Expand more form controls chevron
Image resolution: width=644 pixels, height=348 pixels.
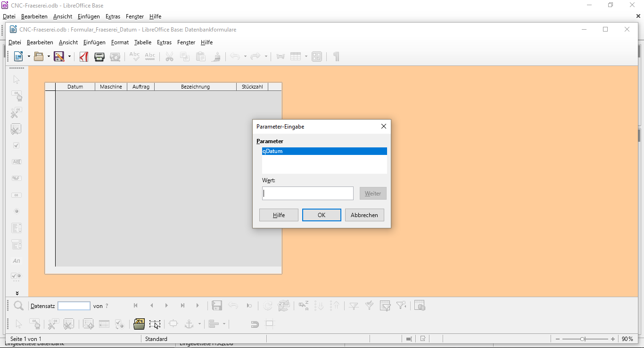pyautogui.click(x=17, y=293)
